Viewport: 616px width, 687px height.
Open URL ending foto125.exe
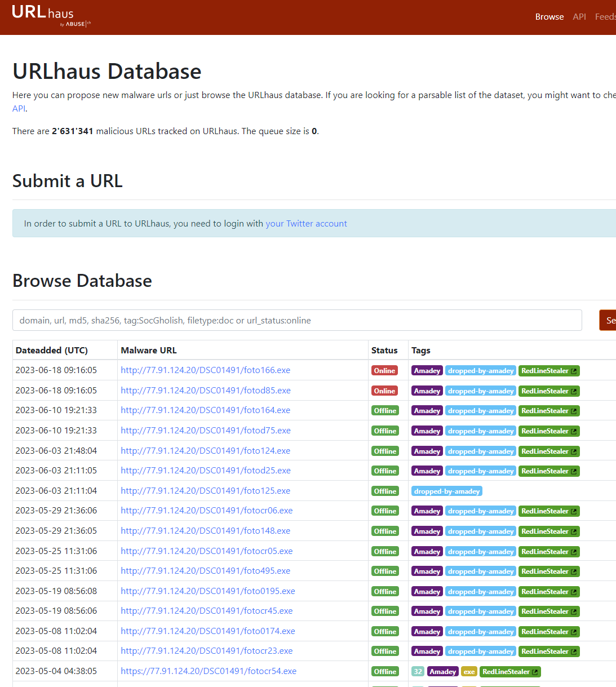pyautogui.click(x=206, y=491)
